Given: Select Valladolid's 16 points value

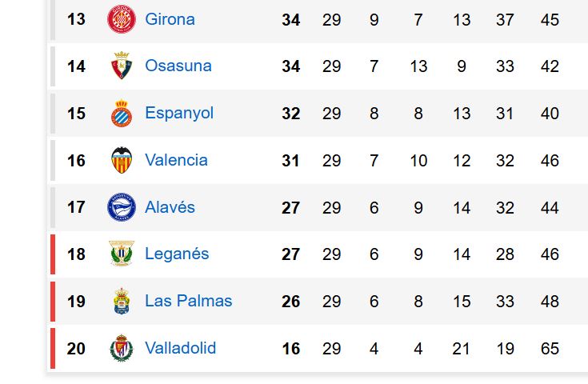Looking at the screenshot, I should [x=290, y=349].
